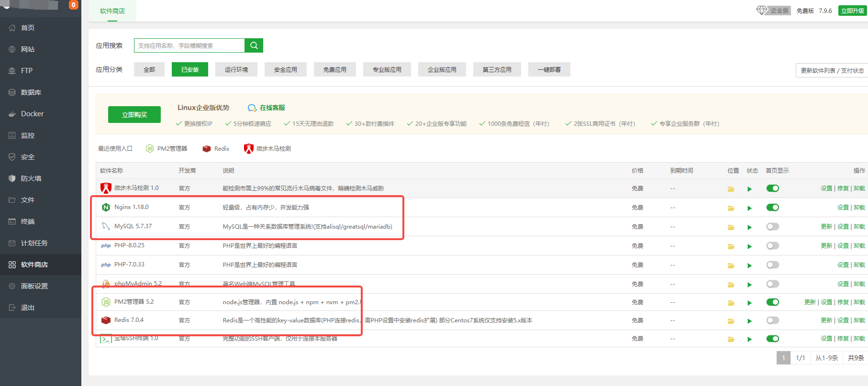Open folder location for 微步木马检测

coord(731,189)
